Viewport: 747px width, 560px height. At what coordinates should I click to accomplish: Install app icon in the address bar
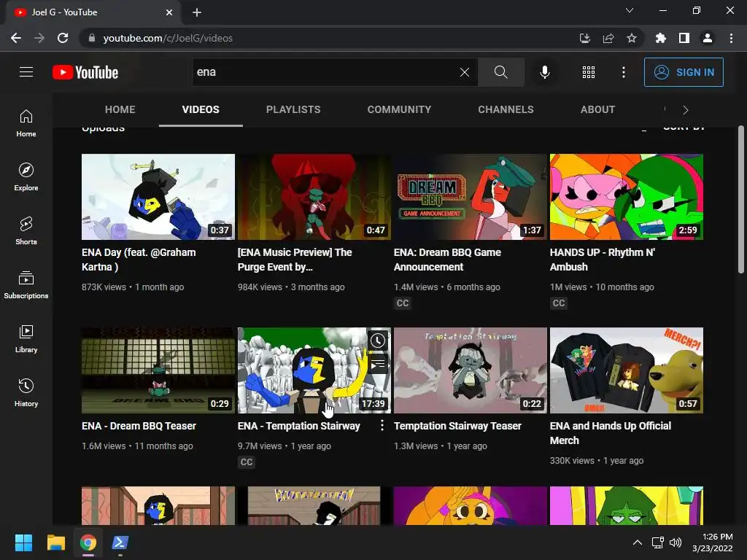click(585, 38)
